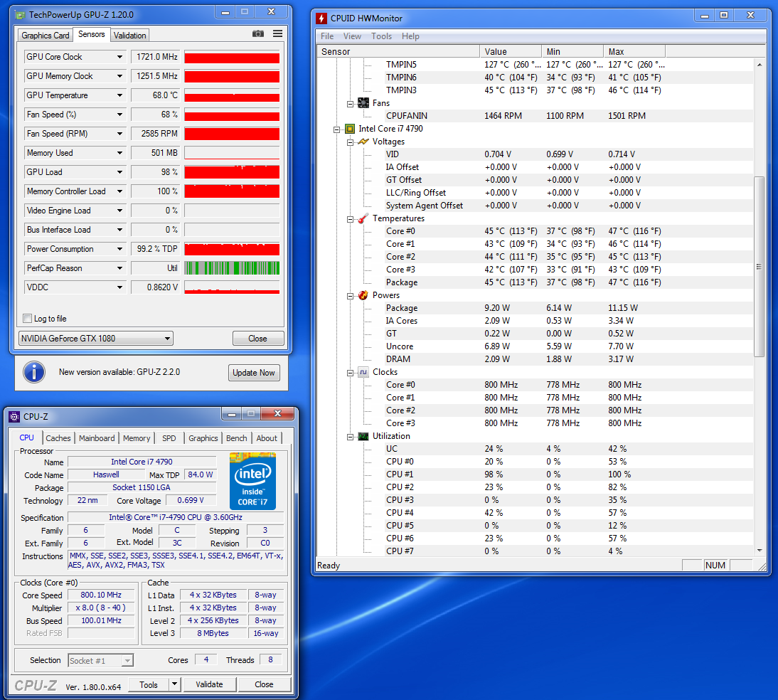Click the Value column header in HWMonitor
Image resolution: width=778 pixels, height=700 pixels.
pyautogui.click(x=511, y=52)
